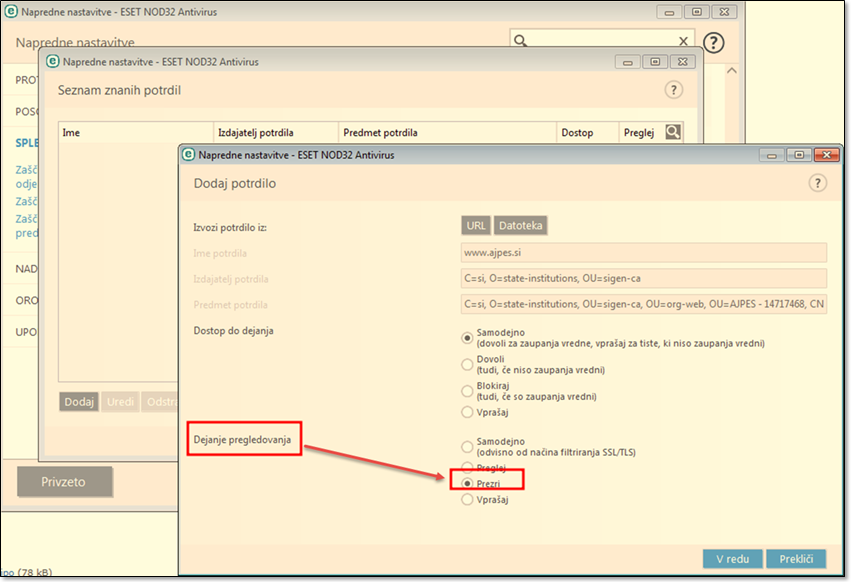851x582 pixels.
Task: Open the ORO section in the main window sidebar
Action: tap(27, 300)
